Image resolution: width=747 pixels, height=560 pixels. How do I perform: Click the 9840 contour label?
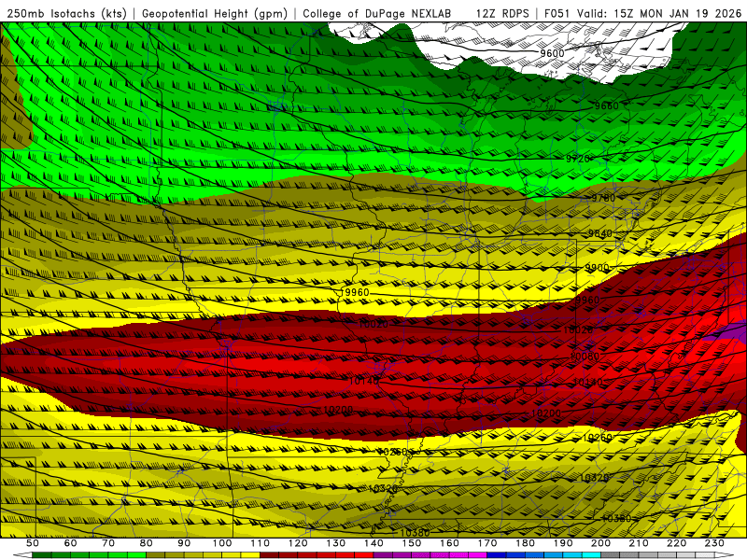click(599, 233)
